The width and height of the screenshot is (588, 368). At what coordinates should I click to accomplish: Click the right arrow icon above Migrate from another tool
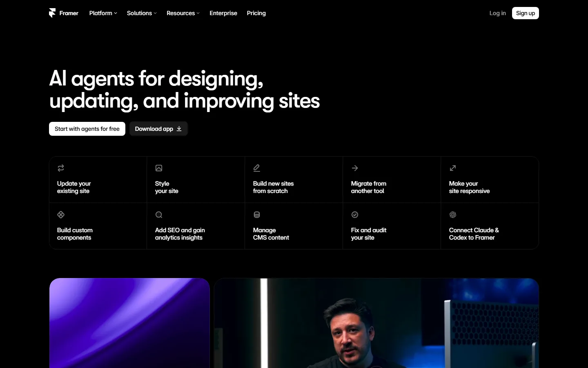(355, 168)
